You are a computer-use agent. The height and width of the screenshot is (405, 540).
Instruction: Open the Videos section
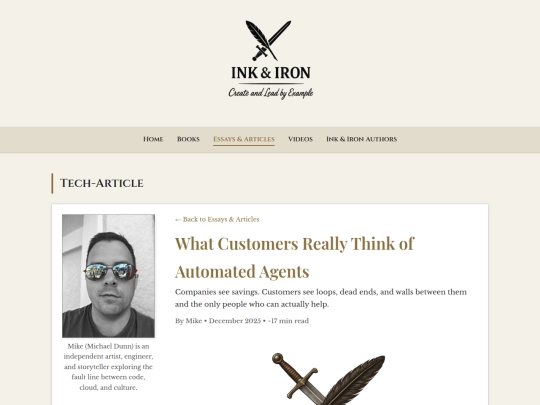click(300, 139)
